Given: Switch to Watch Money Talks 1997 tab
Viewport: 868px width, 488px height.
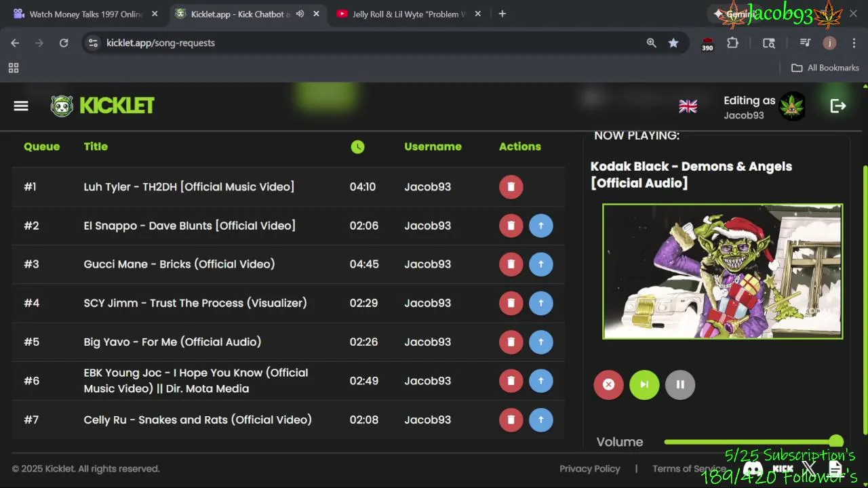Looking at the screenshot, I should (x=85, y=14).
